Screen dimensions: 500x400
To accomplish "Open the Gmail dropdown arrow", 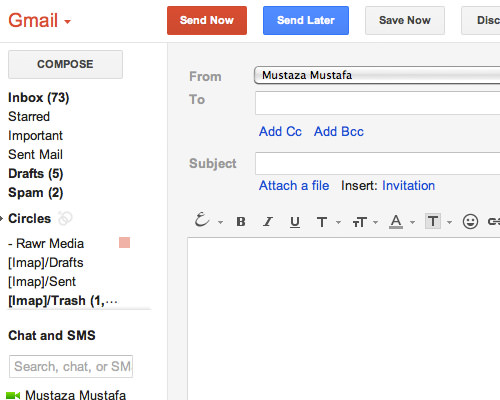I will click(68, 22).
